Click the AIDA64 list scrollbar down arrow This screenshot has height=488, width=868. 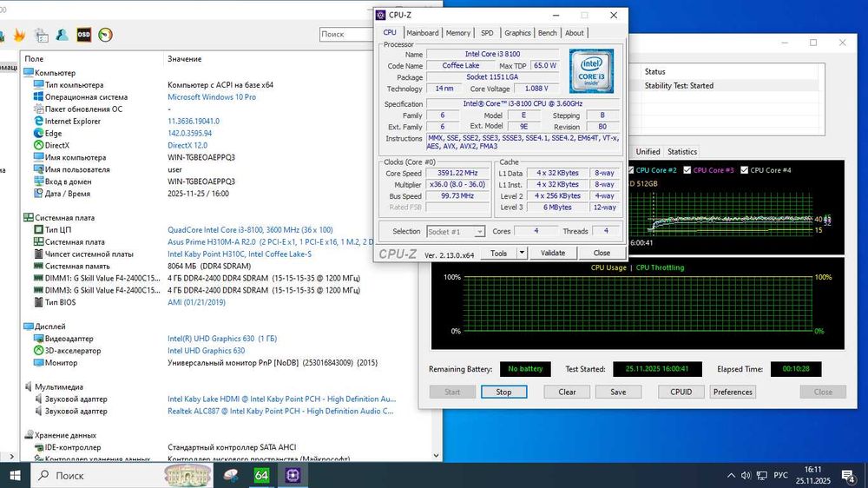click(437, 455)
